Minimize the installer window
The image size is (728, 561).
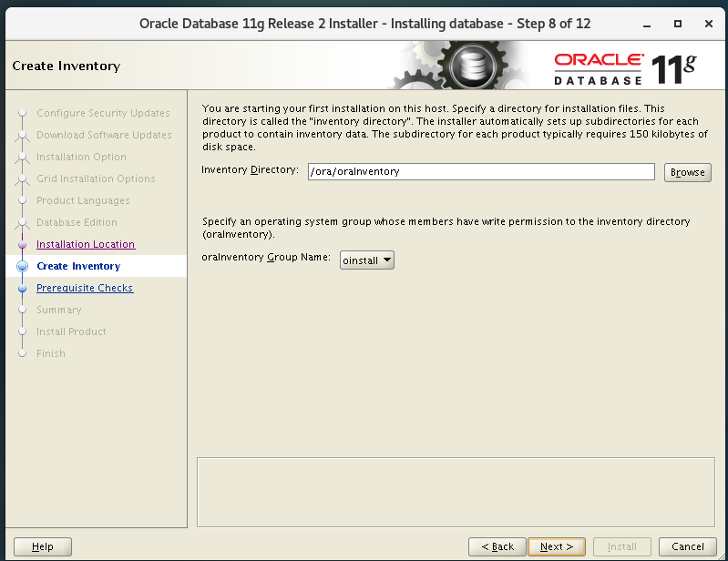647,24
